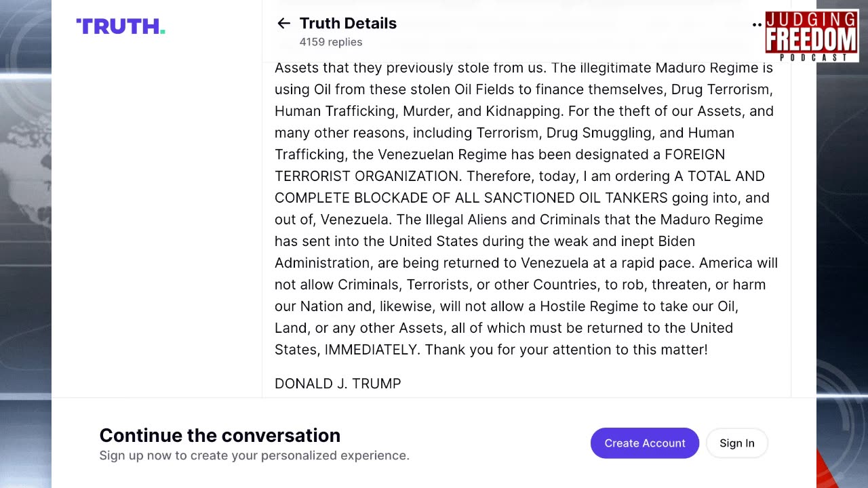Click the DONALD J. TRUMP signature line
The width and height of the screenshot is (868, 488).
click(338, 384)
